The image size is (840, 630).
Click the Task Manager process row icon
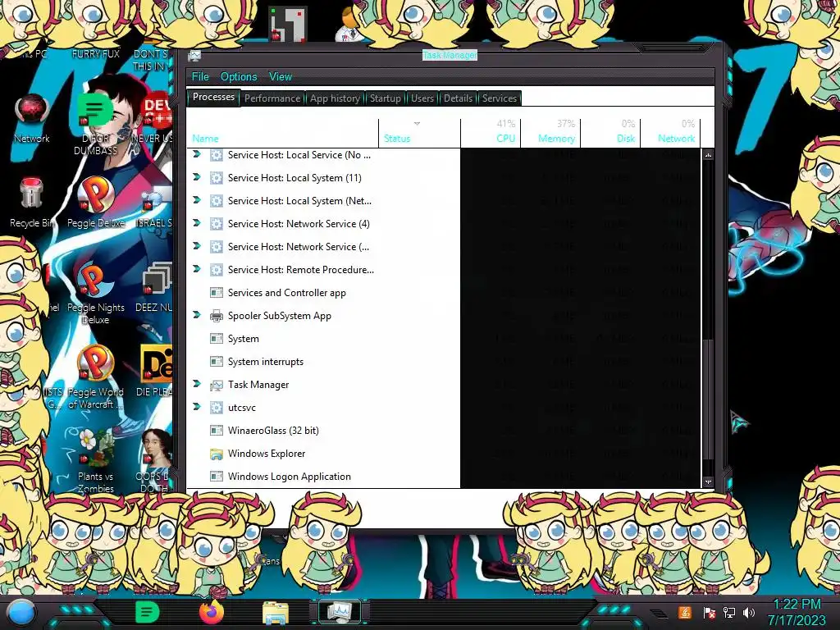point(217,386)
